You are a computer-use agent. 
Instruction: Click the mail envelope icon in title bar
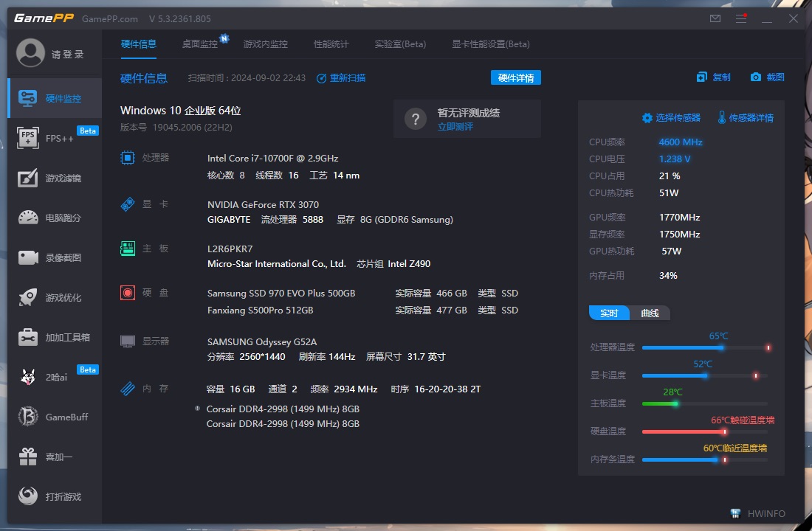point(715,18)
